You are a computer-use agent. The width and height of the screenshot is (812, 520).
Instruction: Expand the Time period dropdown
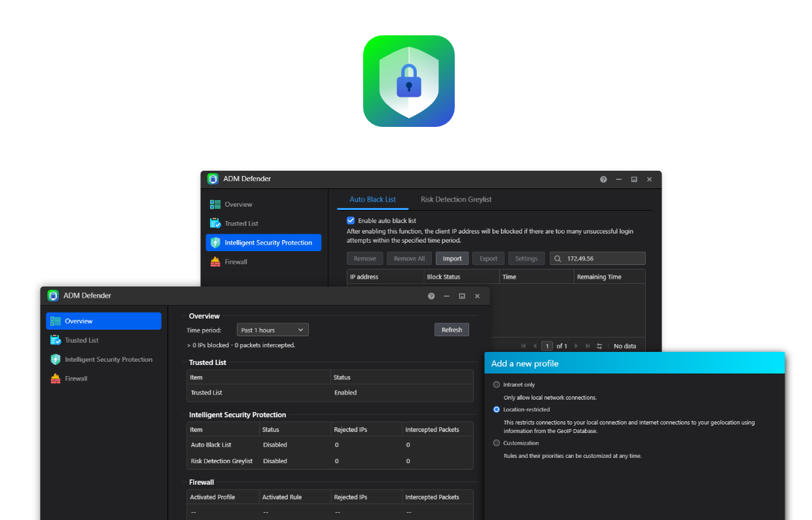pos(272,330)
